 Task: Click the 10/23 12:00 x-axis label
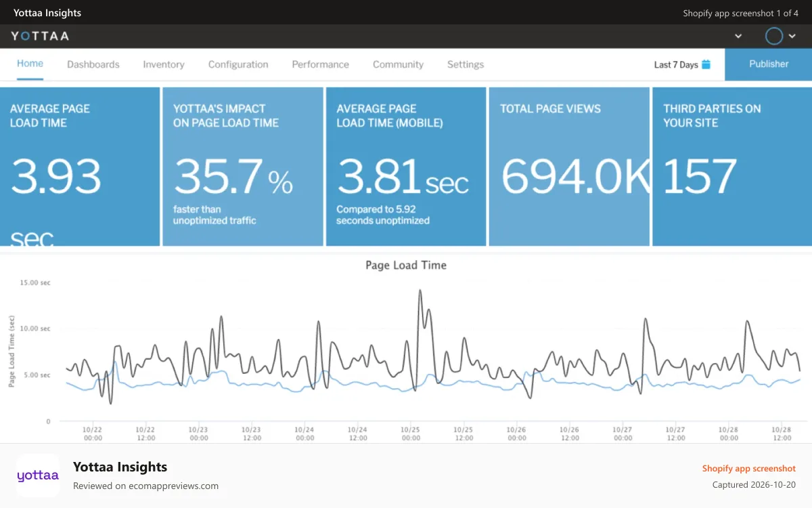click(x=251, y=433)
